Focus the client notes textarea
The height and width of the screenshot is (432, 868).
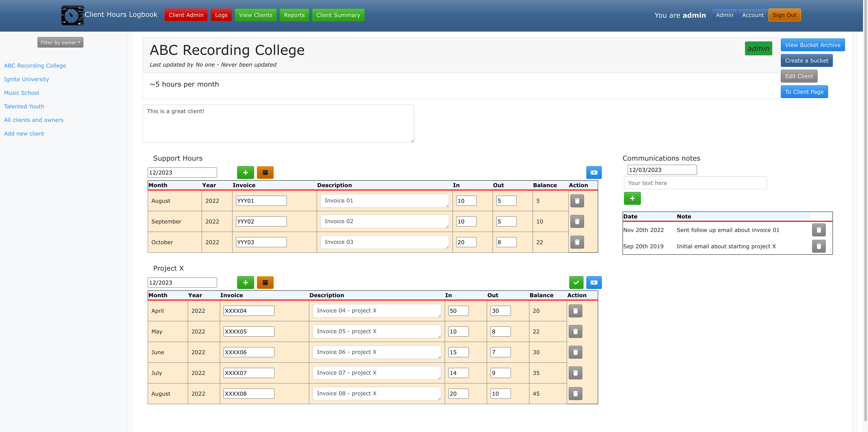click(278, 123)
